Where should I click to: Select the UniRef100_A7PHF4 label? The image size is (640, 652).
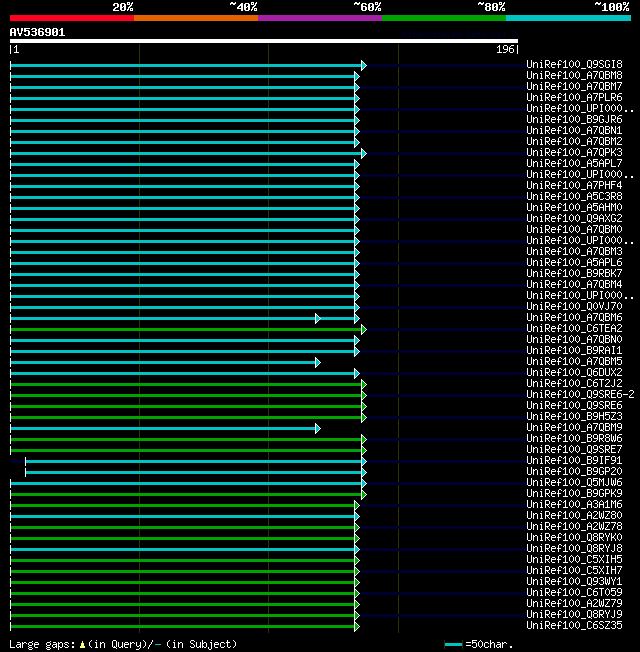tap(574, 185)
